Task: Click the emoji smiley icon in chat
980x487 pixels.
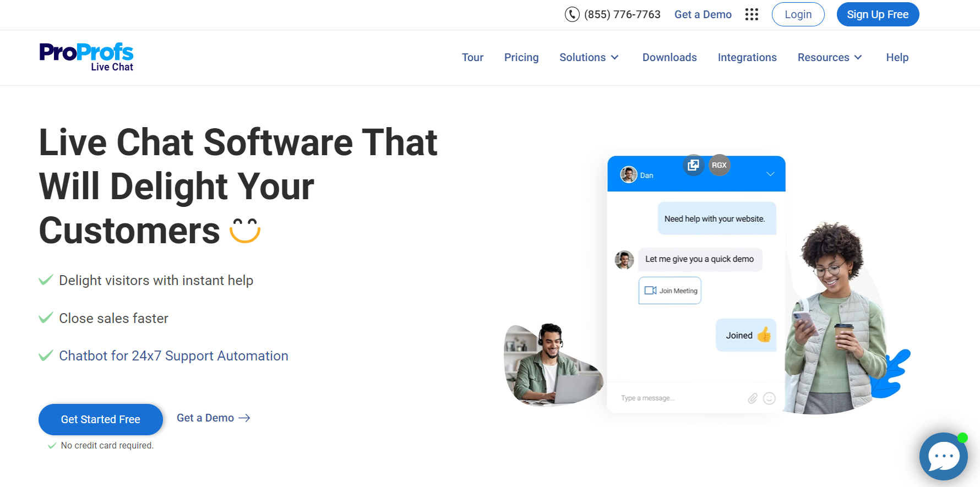Action: [769, 398]
